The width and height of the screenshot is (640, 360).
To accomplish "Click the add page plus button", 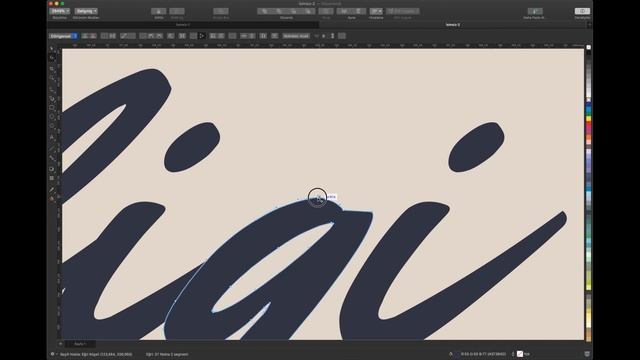I will pos(60,344).
